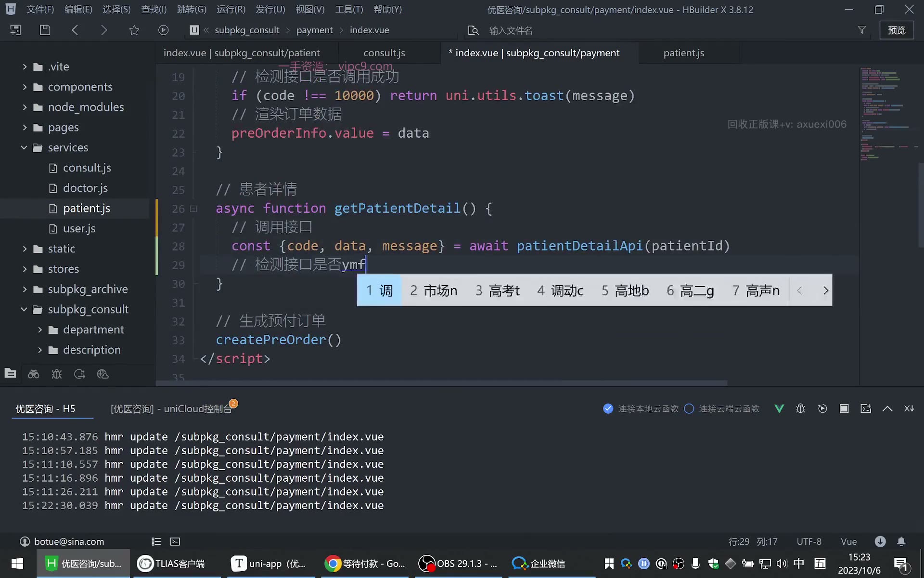924x578 pixels.
Task: Click the green V Vue icon in console
Action: click(779, 408)
